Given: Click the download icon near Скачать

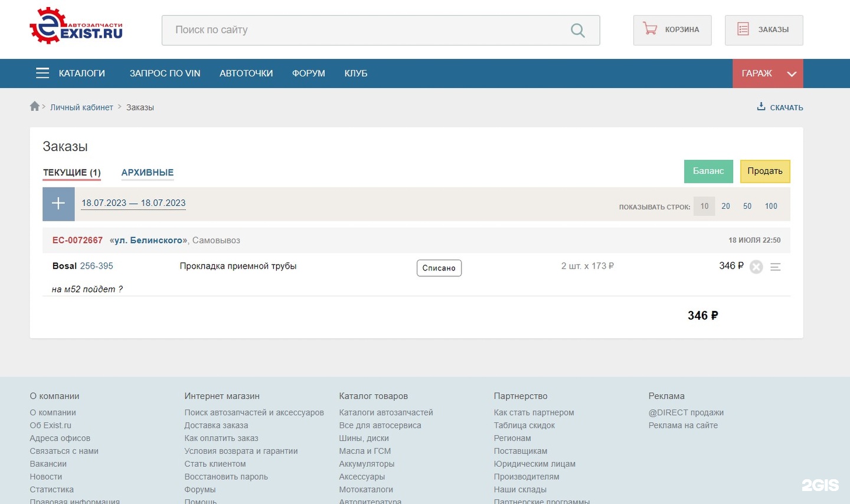Looking at the screenshot, I should tap(761, 106).
